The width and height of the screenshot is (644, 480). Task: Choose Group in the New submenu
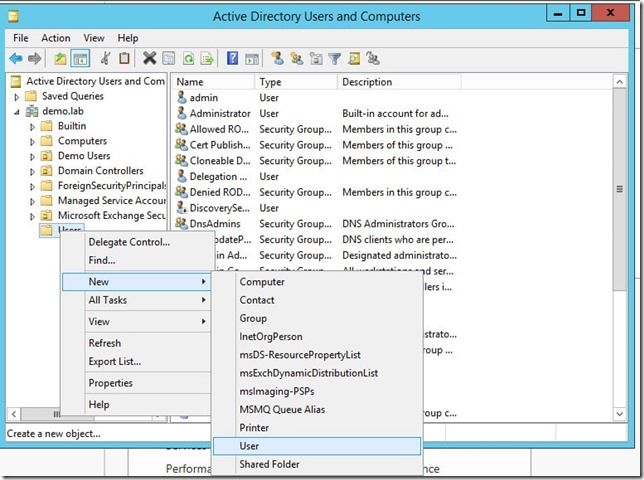click(x=253, y=318)
